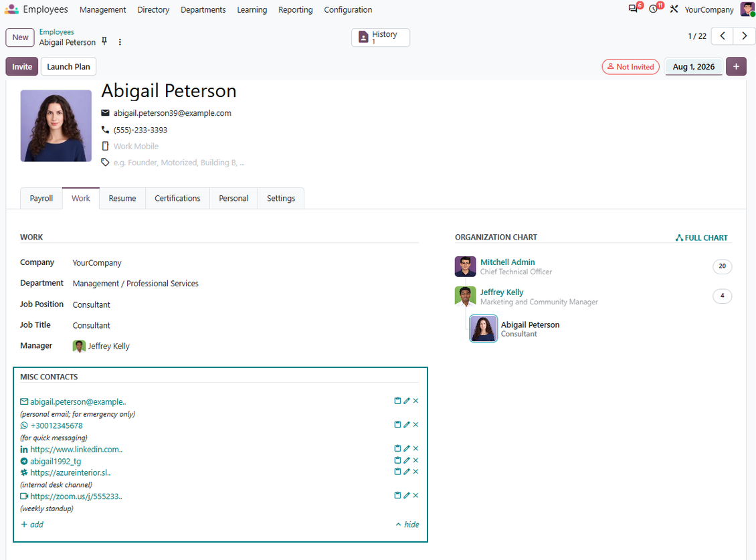Copy the LinkedIn link contact
The height and width of the screenshot is (560, 756).
click(398, 448)
